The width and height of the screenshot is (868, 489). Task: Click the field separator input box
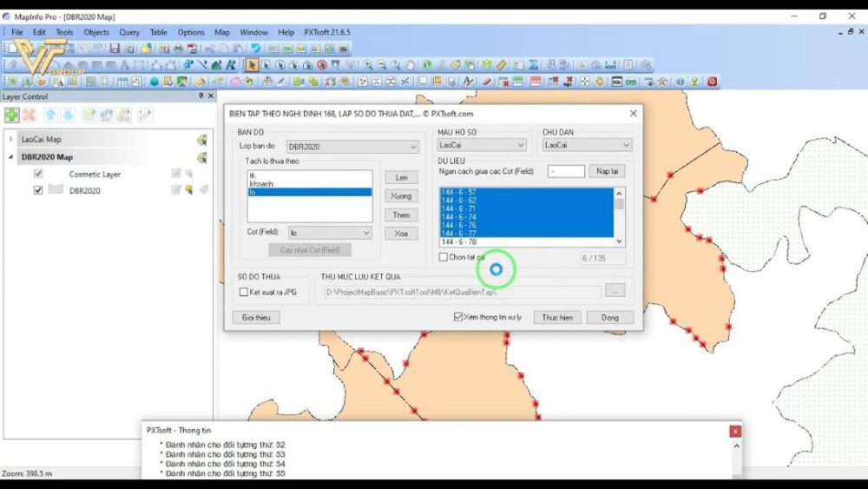click(x=566, y=171)
